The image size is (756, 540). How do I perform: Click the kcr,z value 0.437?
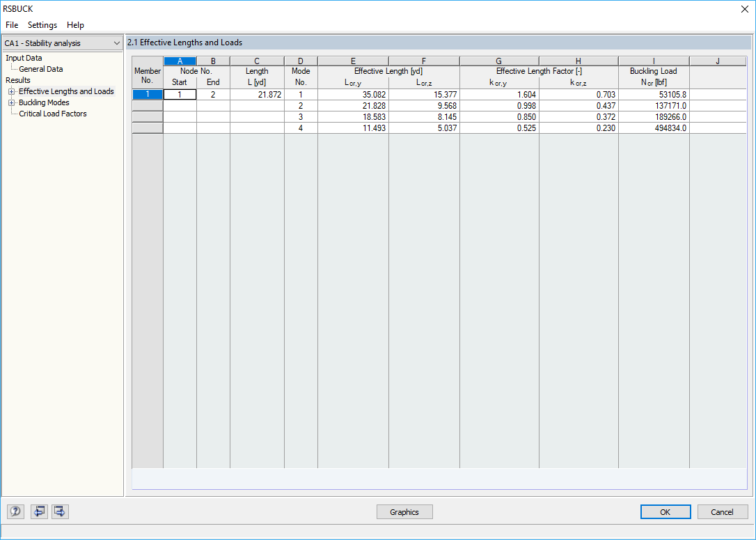(x=578, y=106)
